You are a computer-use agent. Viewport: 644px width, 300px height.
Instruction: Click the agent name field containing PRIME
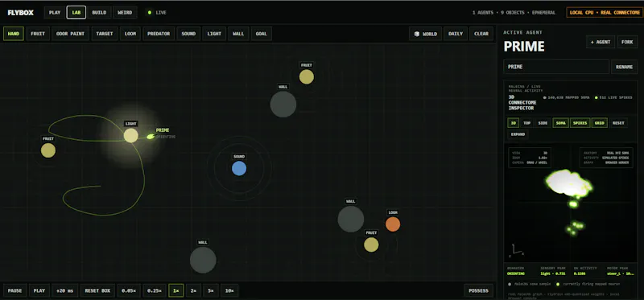point(556,67)
